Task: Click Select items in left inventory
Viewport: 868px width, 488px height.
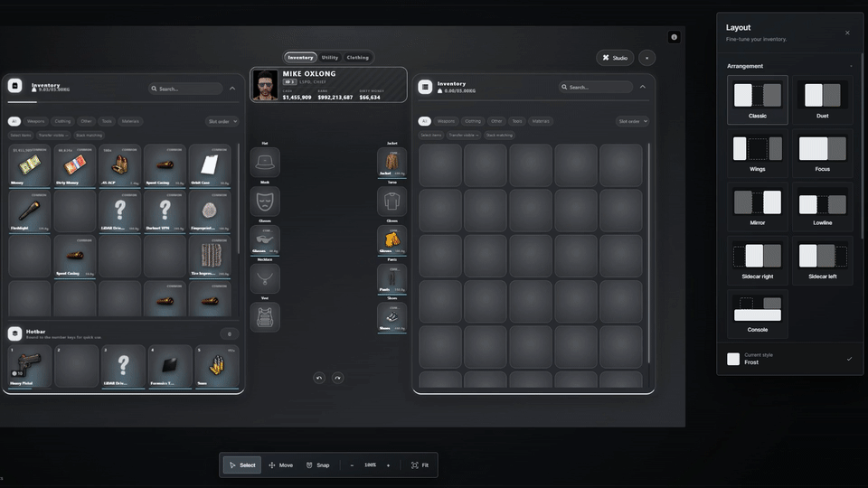Action: [21, 135]
